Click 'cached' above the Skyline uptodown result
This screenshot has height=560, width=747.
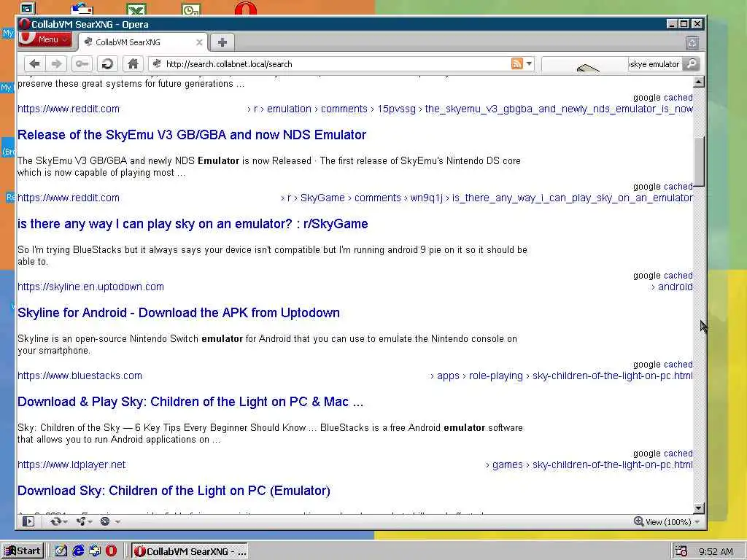point(678,276)
